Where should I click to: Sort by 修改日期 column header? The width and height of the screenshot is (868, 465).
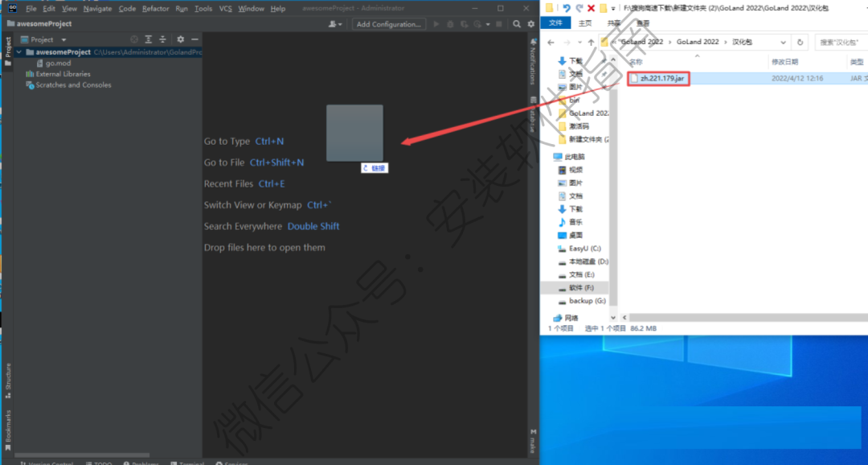click(x=785, y=62)
